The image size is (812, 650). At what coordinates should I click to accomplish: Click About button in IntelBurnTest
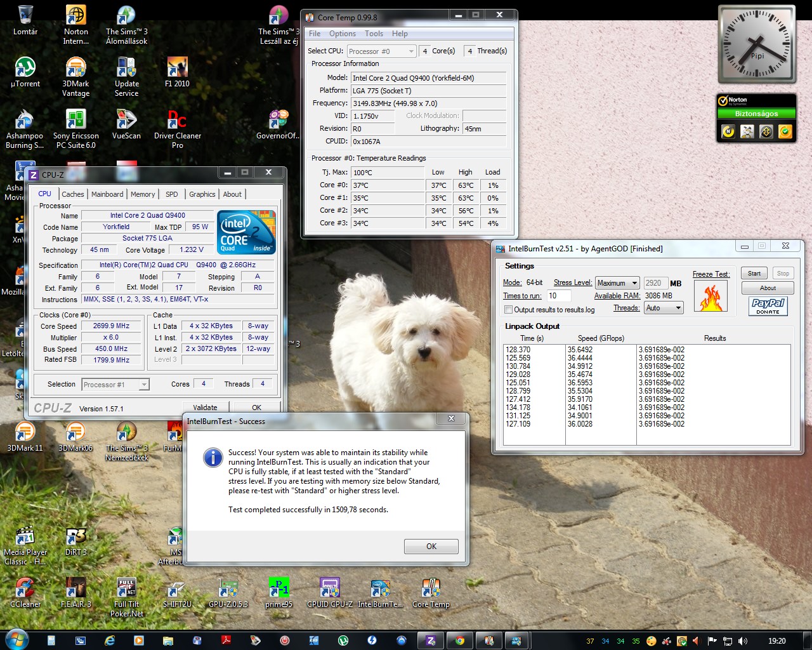click(768, 288)
